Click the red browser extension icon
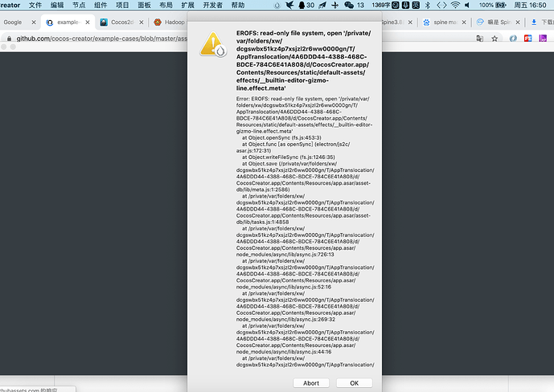The image size is (554, 392). 527,39
